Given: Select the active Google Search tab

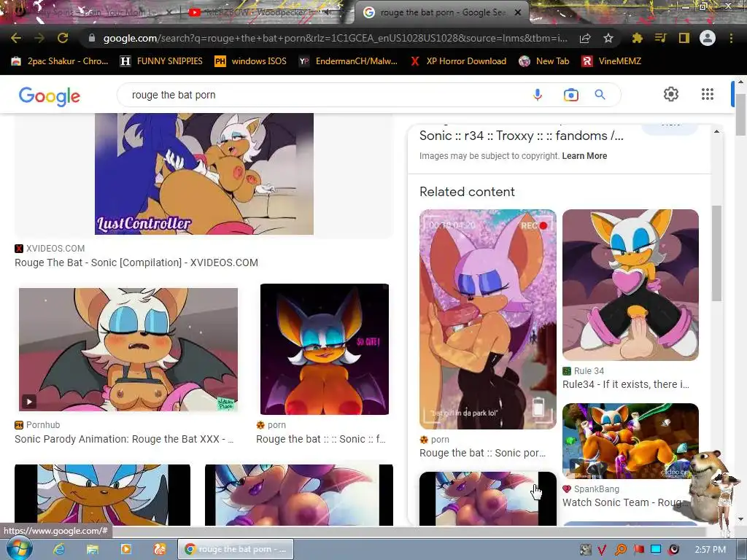Looking at the screenshot, I should pyautogui.click(x=441, y=12).
